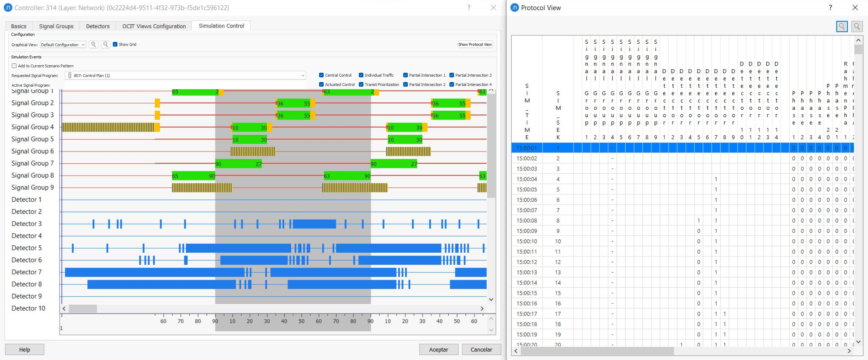
Task: Zoom in on the signal diagram
Action: 93,44
